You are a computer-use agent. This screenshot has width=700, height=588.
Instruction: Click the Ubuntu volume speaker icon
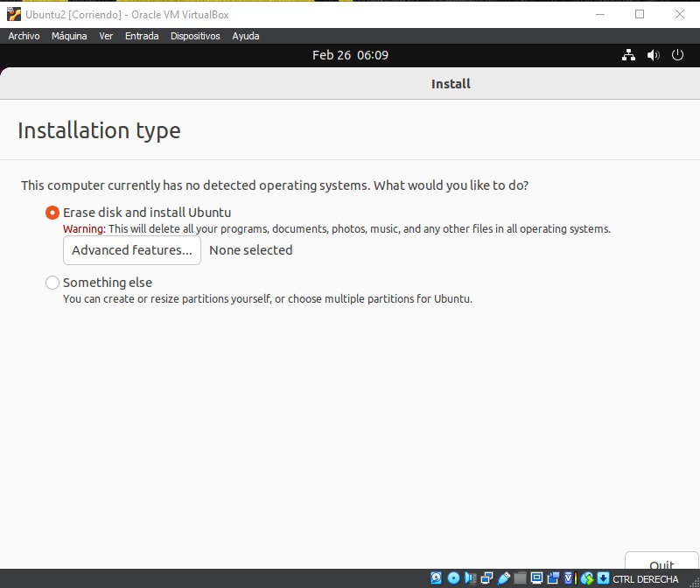click(x=653, y=55)
